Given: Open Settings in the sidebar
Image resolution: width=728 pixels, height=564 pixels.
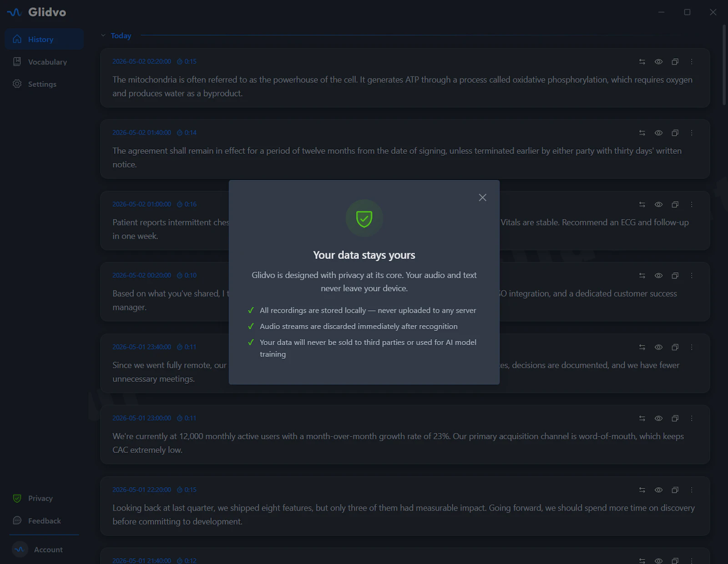Looking at the screenshot, I should coord(44,84).
